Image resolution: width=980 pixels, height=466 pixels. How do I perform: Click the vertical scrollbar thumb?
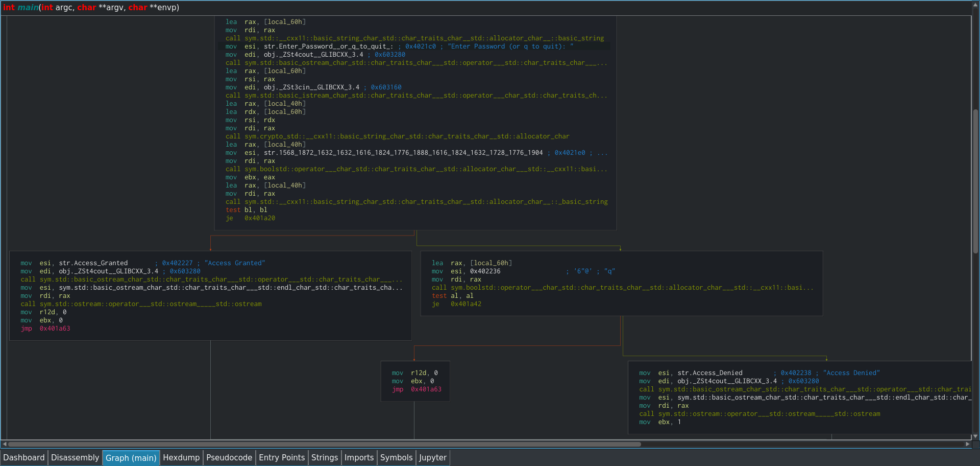click(975, 181)
